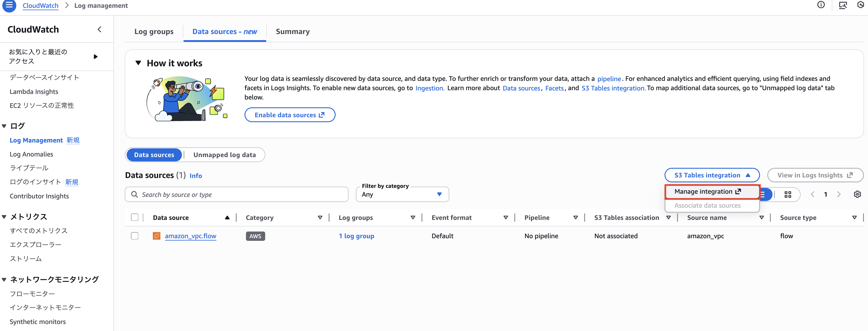Check the amazon_vpc.flow row checkbox
This screenshot has height=331, width=868.
134,236
